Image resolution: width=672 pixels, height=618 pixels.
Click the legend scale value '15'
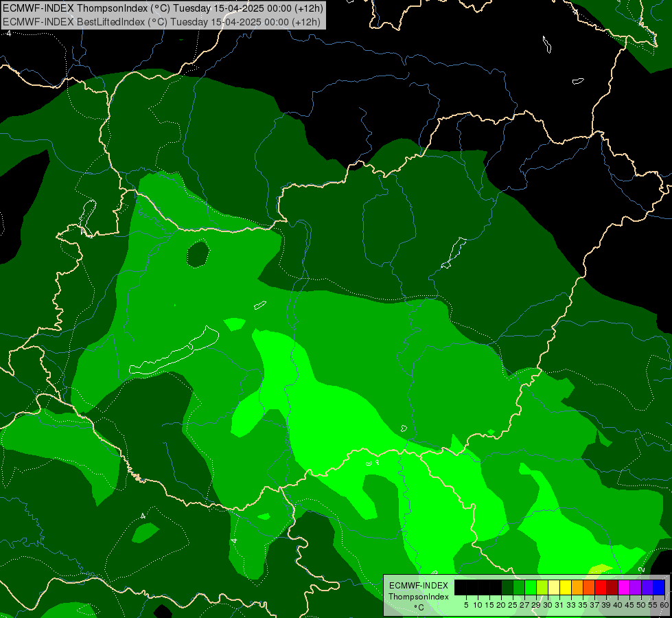pyautogui.click(x=489, y=605)
